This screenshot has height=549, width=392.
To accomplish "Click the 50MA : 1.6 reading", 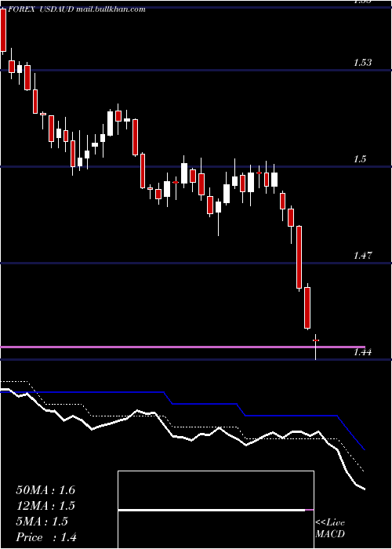I will (45, 490).
